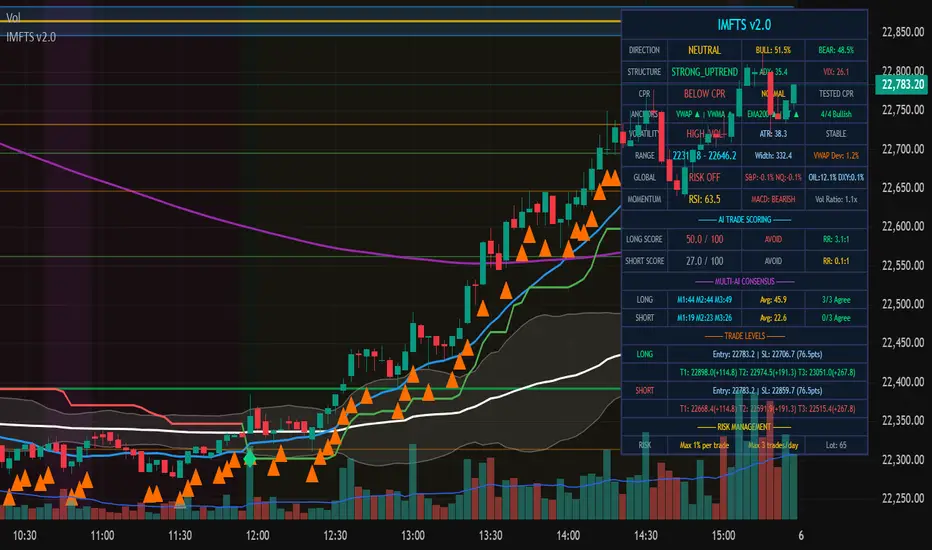Click the long targets row starting T1: 22898.0
Image resolution: width=932 pixels, height=550 pixels.
(767, 373)
